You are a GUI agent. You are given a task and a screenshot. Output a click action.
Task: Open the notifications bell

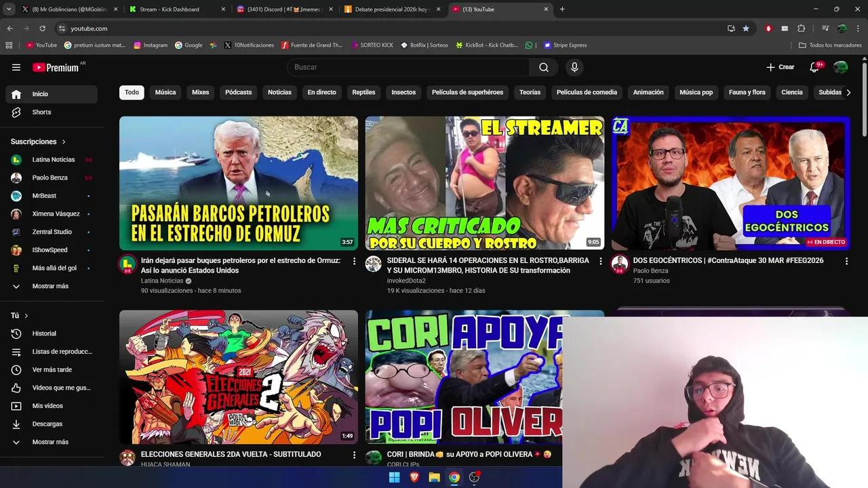(815, 67)
